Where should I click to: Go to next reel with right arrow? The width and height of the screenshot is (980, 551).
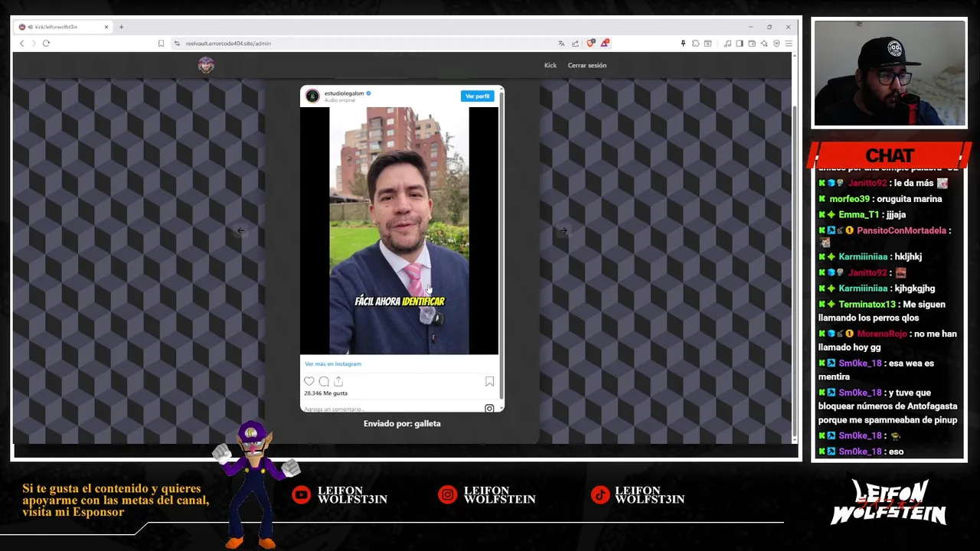563,230
